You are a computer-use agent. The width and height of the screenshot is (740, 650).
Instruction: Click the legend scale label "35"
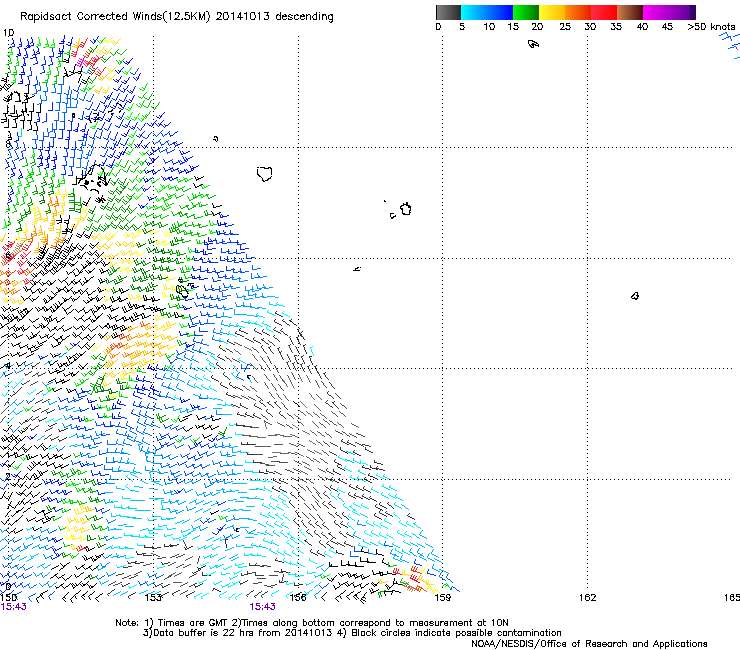tap(616, 27)
